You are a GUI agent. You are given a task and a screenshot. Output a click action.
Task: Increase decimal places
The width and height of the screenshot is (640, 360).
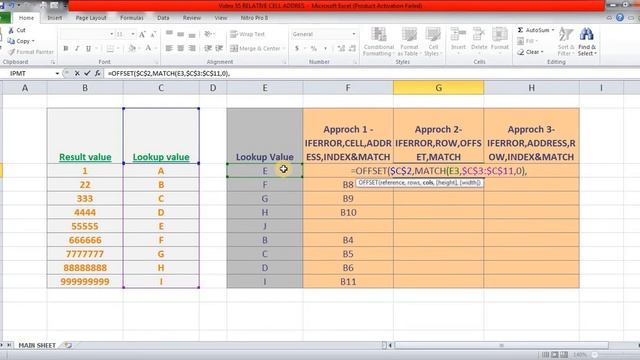341,49
